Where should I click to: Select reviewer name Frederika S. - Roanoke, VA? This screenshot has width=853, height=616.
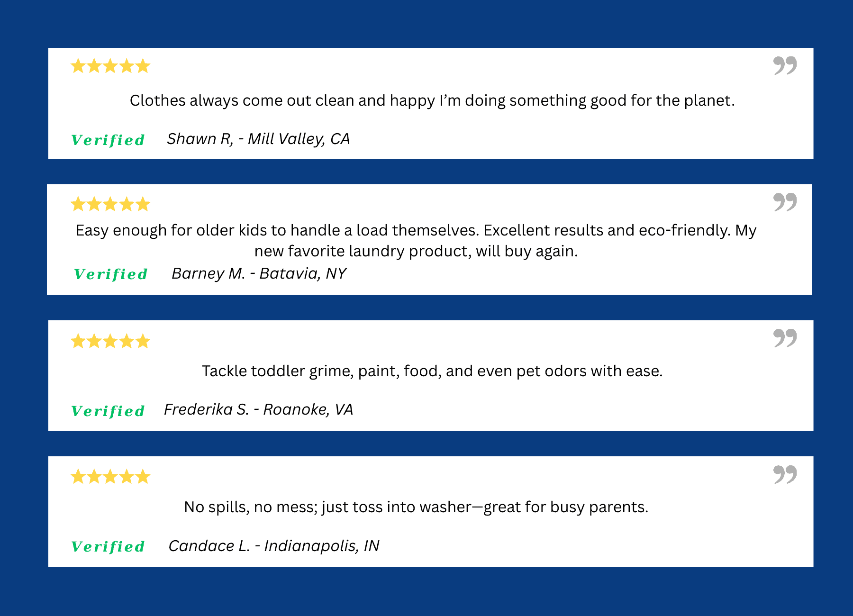[x=258, y=409]
